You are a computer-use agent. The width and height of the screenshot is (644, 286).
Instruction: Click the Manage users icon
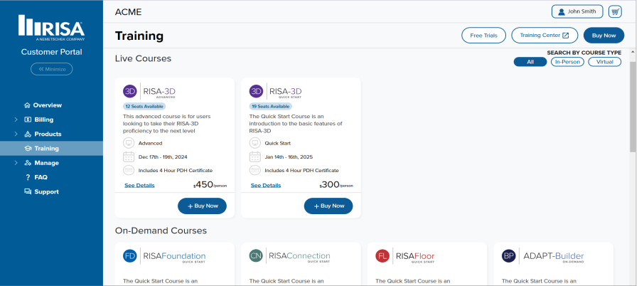click(x=28, y=163)
